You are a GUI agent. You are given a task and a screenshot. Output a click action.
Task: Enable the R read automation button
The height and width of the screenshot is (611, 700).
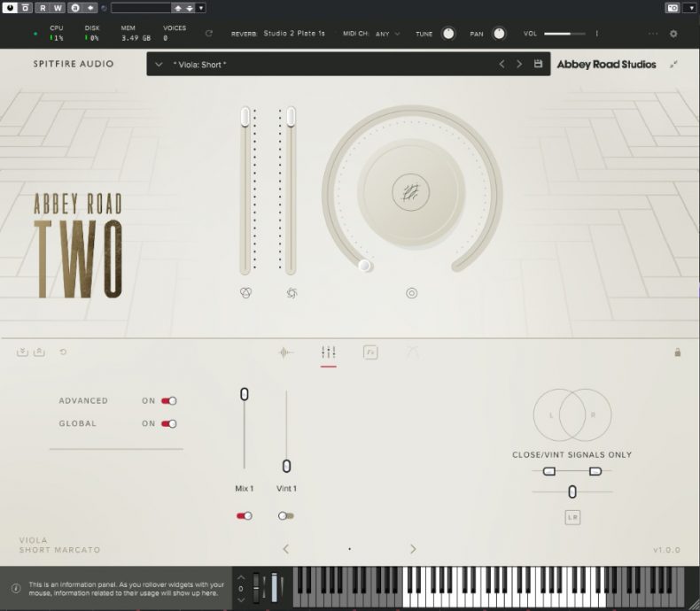(x=43, y=8)
